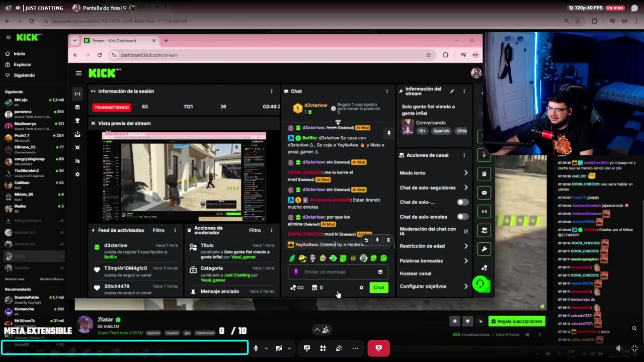Screen dimensions: 644x362
Task: Click dashboard profile avatar top right
Action: click(x=476, y=73)
